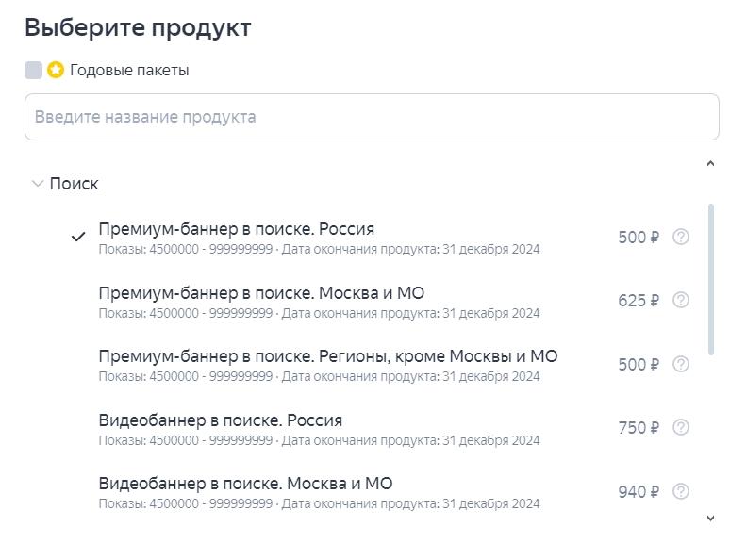Deselect Премиум-баннер в поиске. Россия product
Image resolution: width=730 pixels, height=560 pixels.
click(x=236, y=229)
